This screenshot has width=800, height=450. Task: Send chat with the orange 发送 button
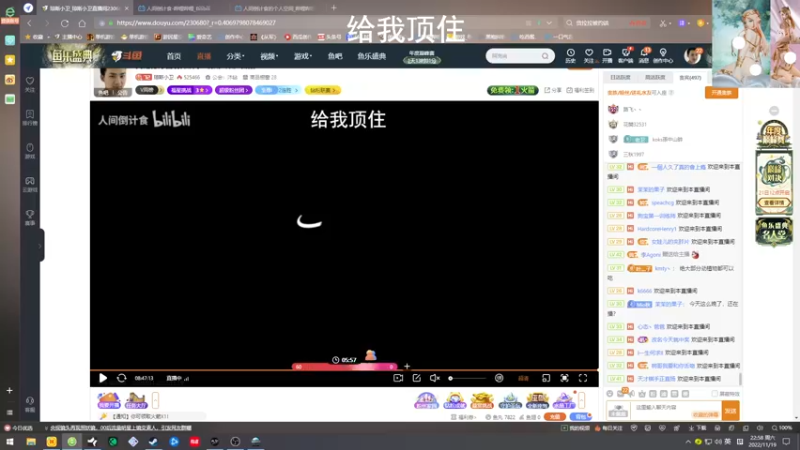(x=730, y=411)
